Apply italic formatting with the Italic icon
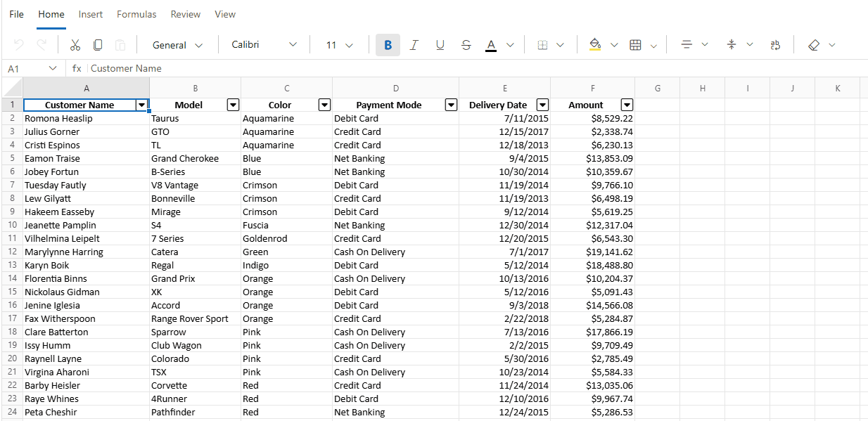Screen dimensions: 868x421 coord(414,44)
